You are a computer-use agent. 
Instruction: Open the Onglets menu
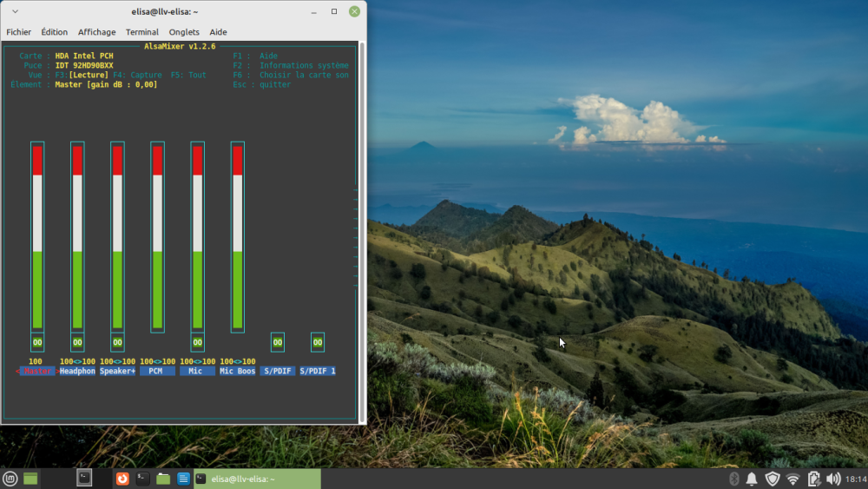[184, 32]
